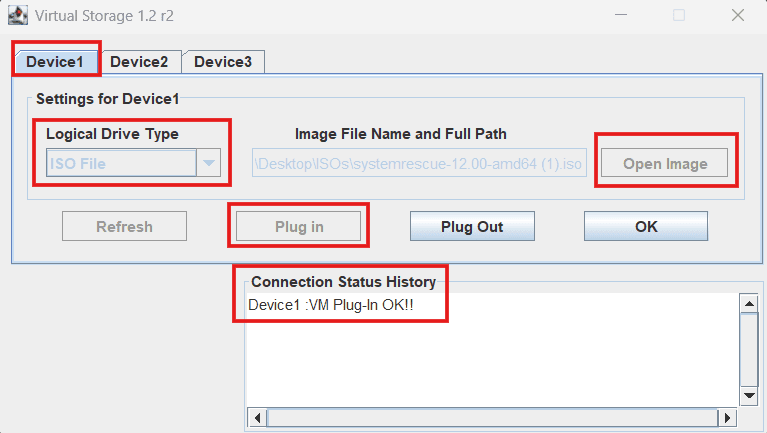Confirm with the OK button
Screen dimensions: 767x433
[646, 226]
